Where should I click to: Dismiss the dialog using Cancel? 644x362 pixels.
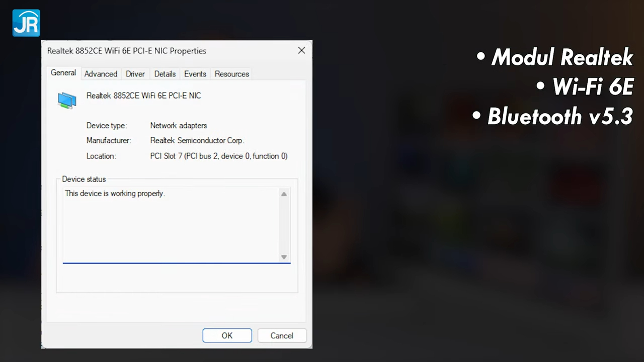click(281, 335)
